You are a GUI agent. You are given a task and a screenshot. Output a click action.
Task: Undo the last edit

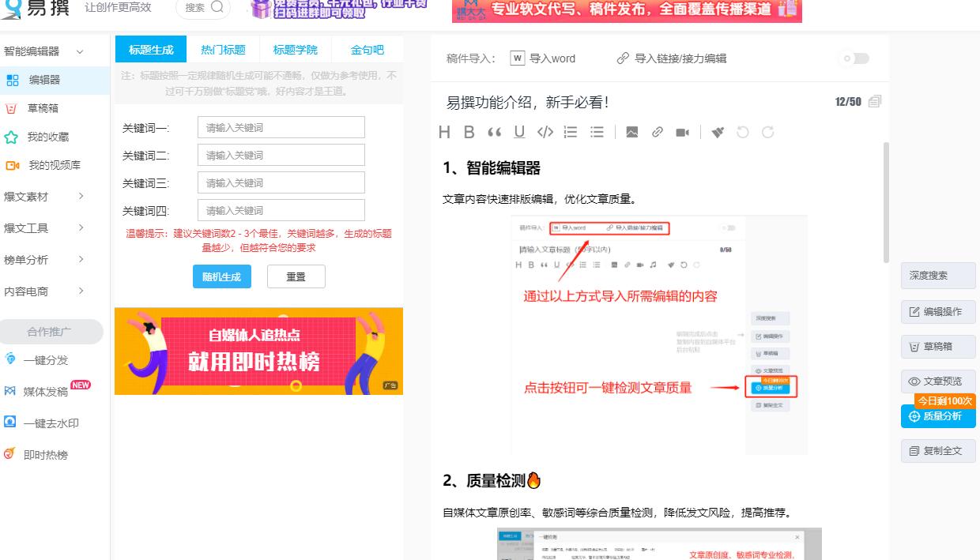click(x=743, y=132)
